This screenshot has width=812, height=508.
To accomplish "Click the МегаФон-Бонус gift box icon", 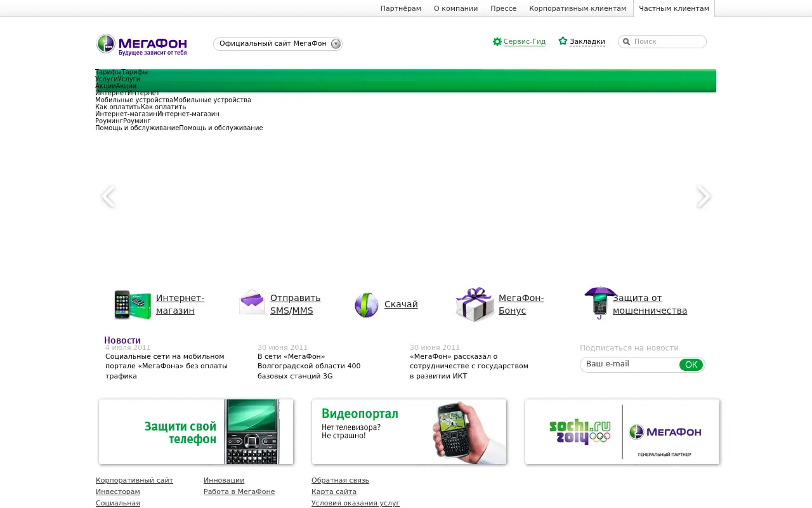I will pyautogui.click(x=475, y=304).
